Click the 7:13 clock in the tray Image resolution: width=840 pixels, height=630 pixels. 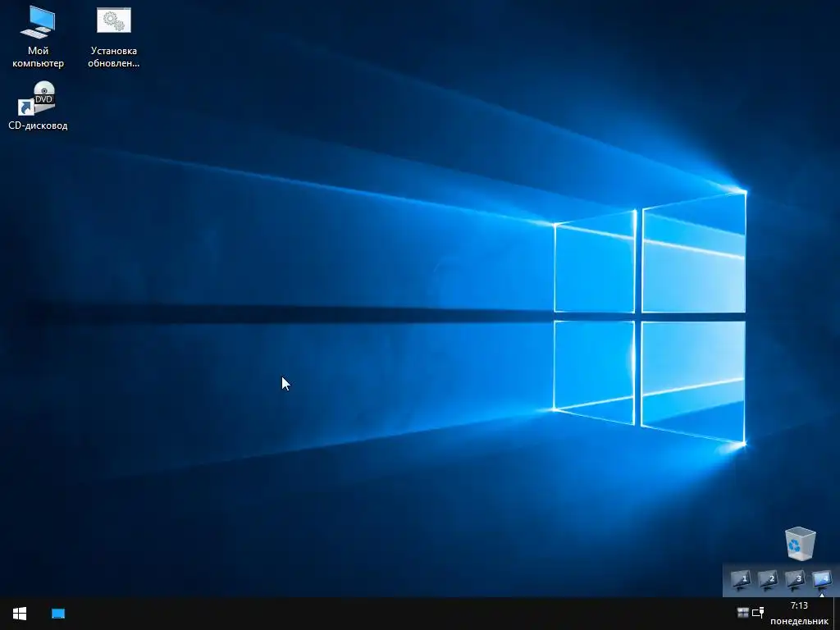click(799, 605)
